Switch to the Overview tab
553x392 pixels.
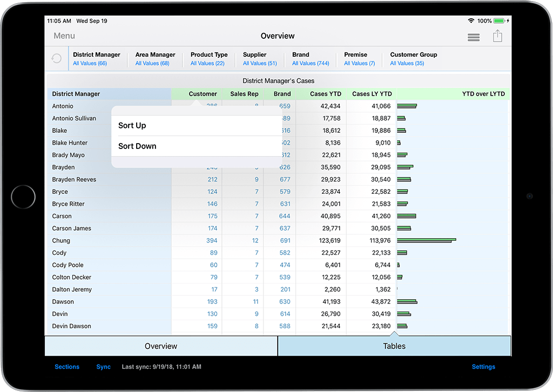coord(161,346)
